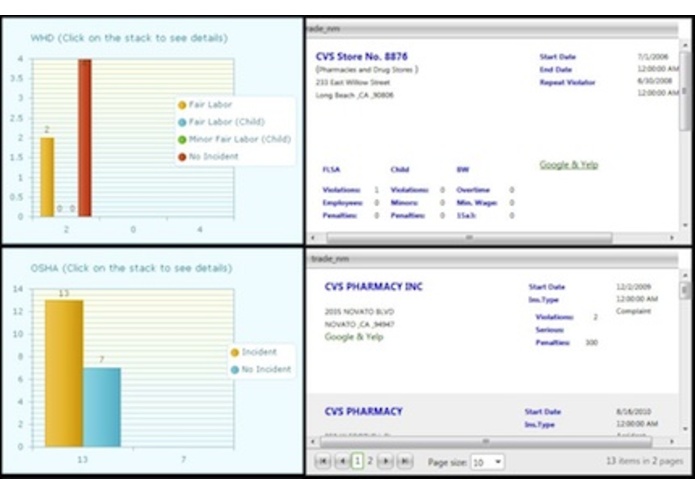This screenshot has width=695, height=494.
Task: Click CVS Store No. 8876 title
Action: pos(361,57)
